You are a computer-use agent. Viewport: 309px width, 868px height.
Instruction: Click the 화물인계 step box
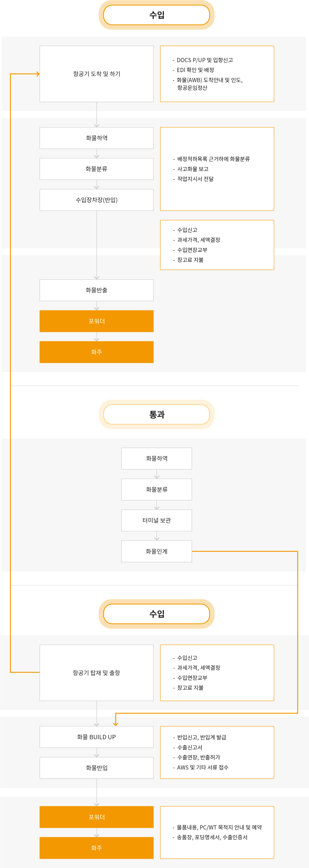click(157, 551)
